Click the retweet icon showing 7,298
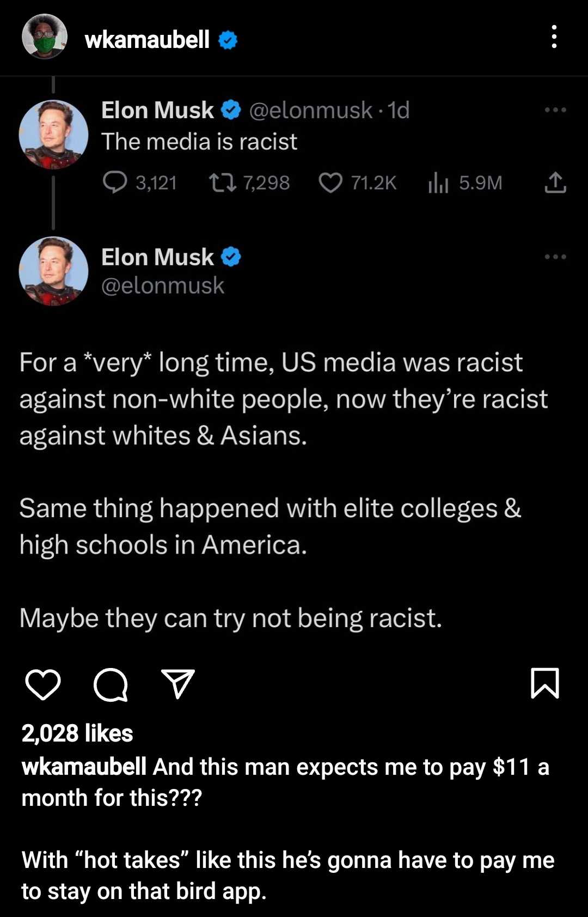Screen dimensions: 588x917 click(223, 183)
